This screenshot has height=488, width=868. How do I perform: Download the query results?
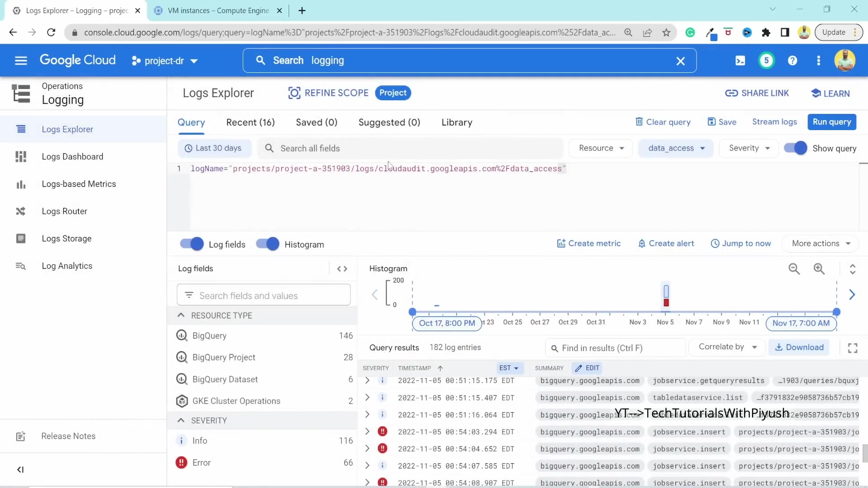(x=799, y=347)
